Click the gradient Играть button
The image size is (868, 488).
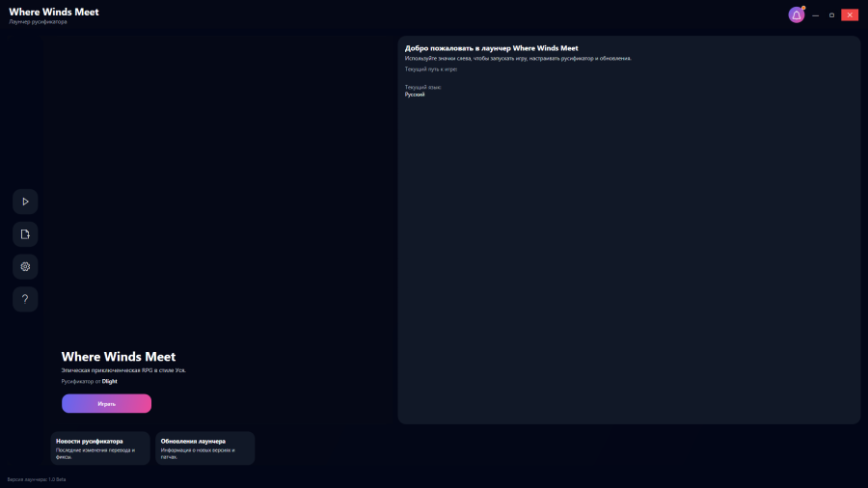[106, 403]
